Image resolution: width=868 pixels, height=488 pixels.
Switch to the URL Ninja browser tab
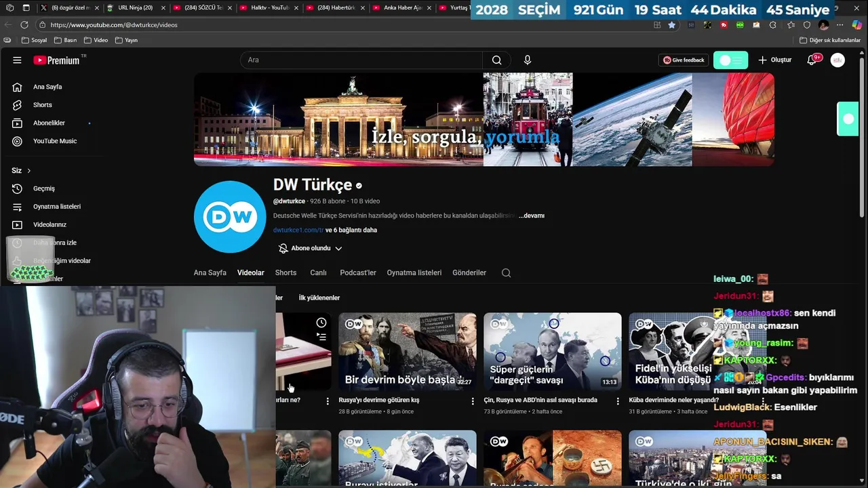click(134, 7)
